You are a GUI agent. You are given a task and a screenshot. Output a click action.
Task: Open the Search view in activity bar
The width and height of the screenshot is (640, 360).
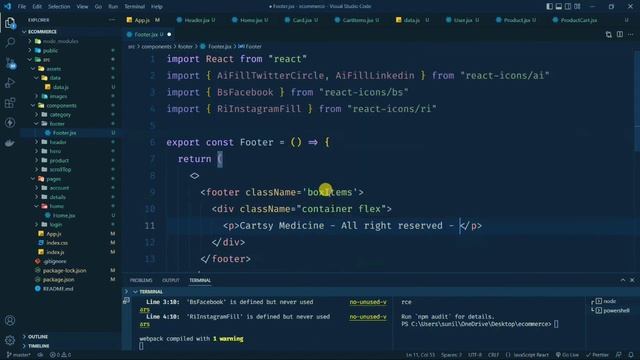10,42
